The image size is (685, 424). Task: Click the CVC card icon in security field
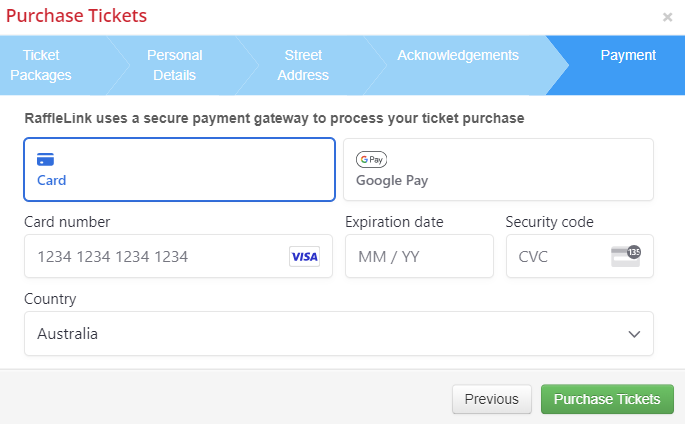(625, 256)
